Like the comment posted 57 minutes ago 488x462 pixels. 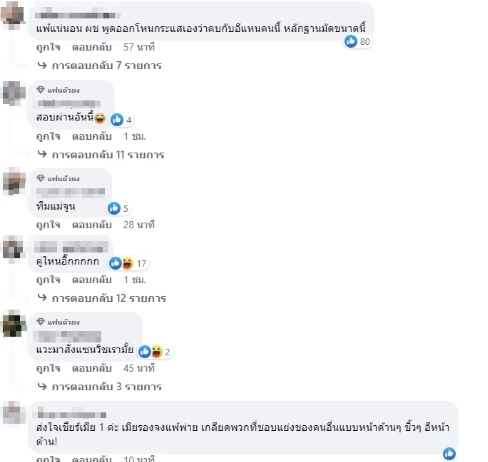pyautogui.click(x=48, y=47)
